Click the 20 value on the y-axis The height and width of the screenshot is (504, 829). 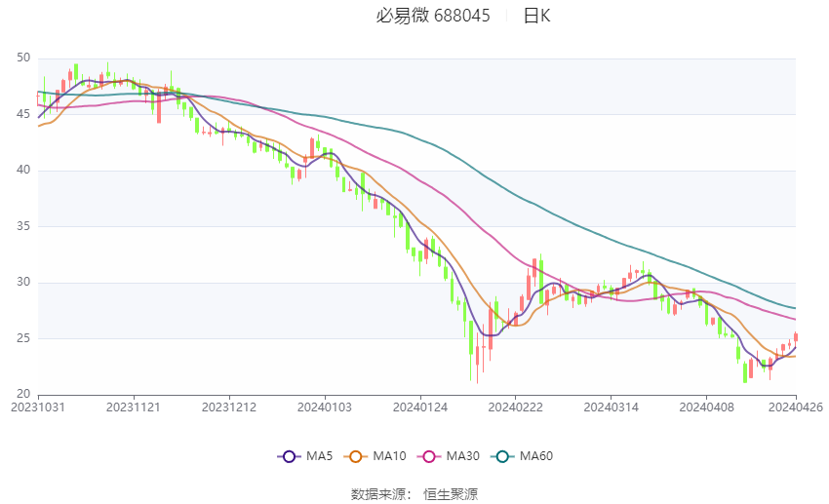coord(23,394)
